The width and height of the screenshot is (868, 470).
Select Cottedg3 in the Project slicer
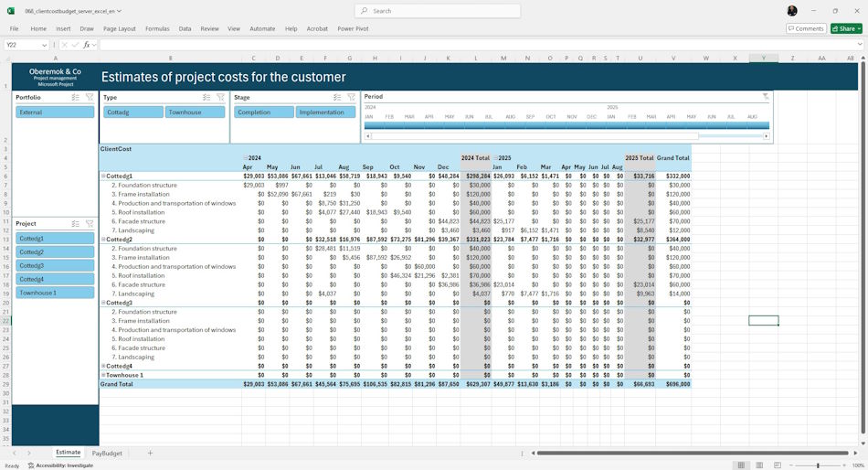[x=55, y=265]
